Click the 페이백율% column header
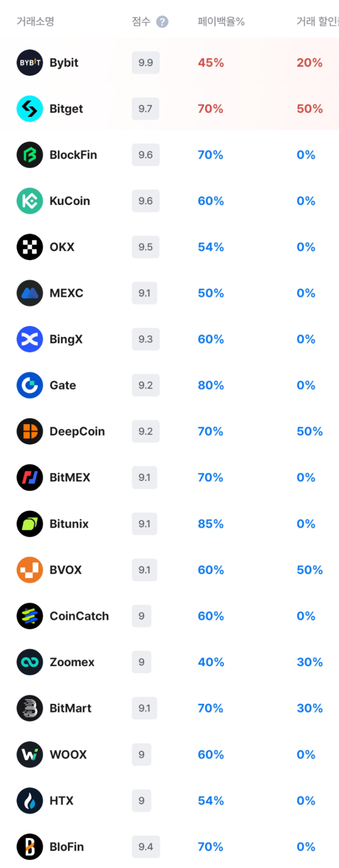 pos(221,22)
